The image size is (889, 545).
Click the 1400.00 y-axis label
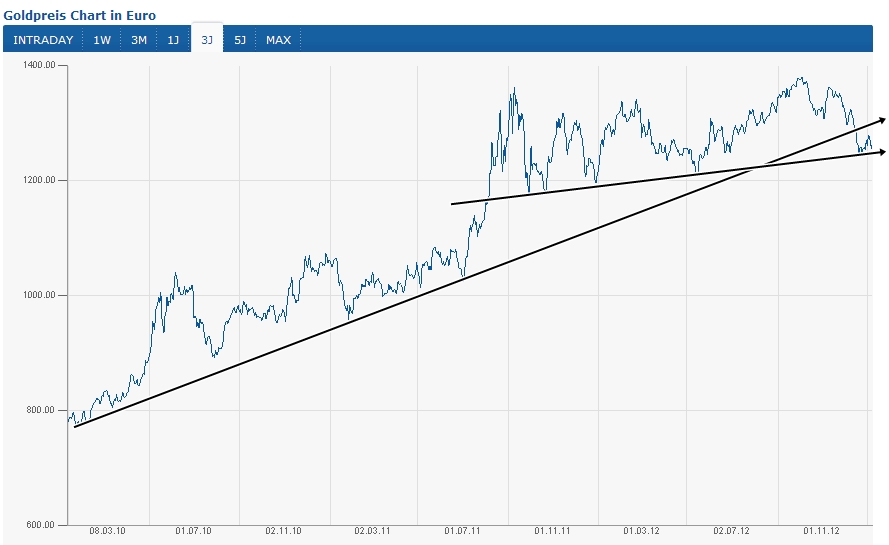(41, 65)
